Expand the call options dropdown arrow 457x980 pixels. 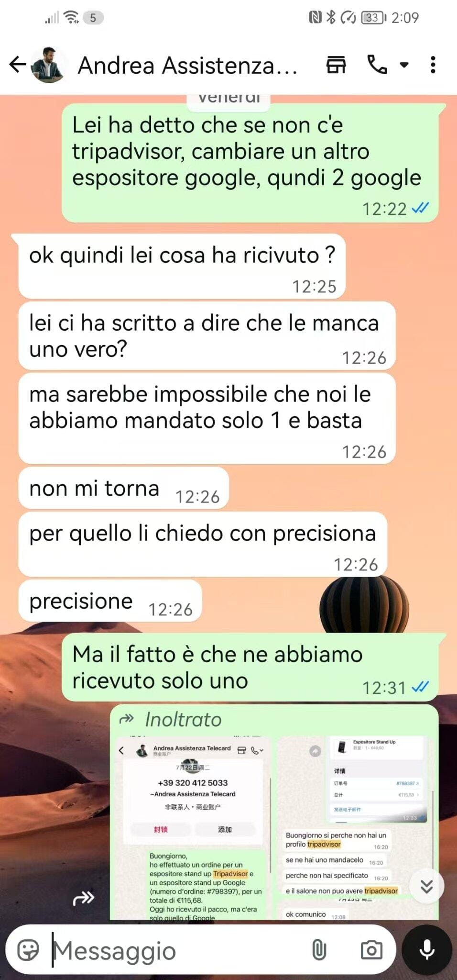pyautogui.click(x=404, y=65)
